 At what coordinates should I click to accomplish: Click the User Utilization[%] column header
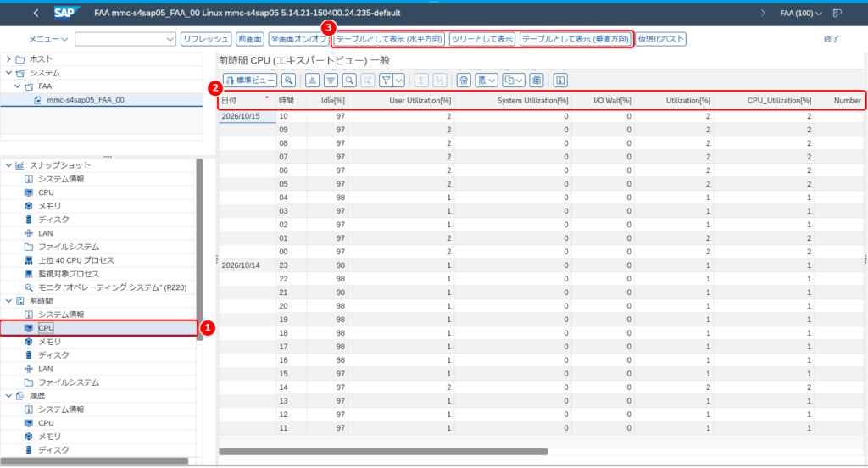click(x=400, y=101)
